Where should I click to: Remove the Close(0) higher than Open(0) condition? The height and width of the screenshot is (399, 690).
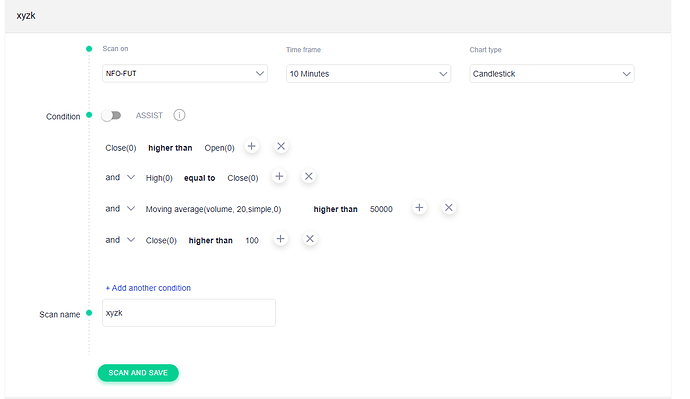(281, 146)
